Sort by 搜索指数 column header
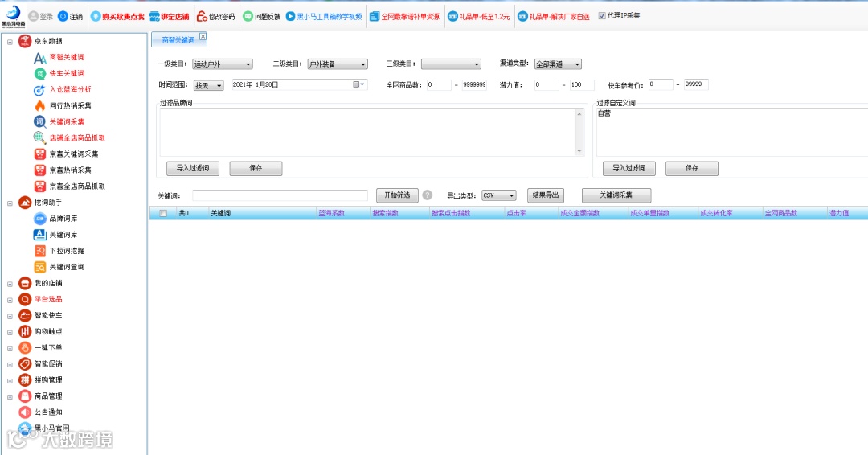 [385, 213]
